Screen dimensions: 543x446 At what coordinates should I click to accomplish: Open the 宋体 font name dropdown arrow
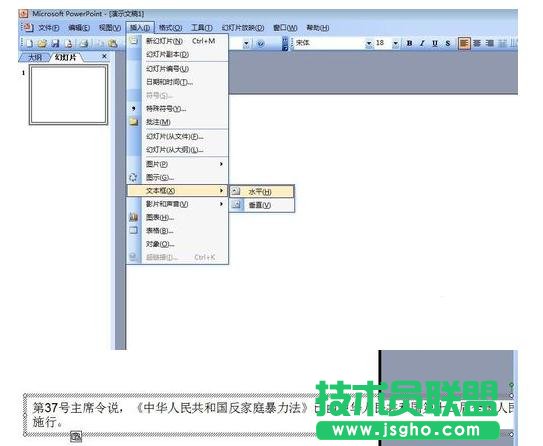coord(369,43)
